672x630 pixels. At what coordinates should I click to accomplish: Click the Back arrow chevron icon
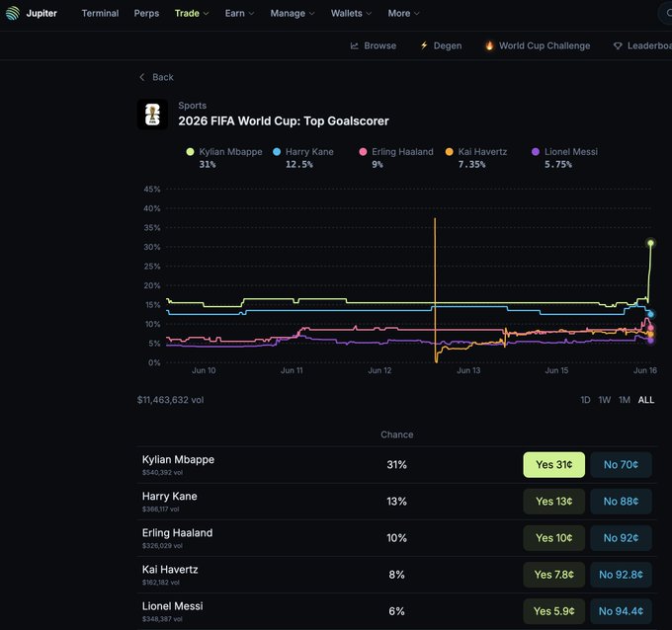142,77
